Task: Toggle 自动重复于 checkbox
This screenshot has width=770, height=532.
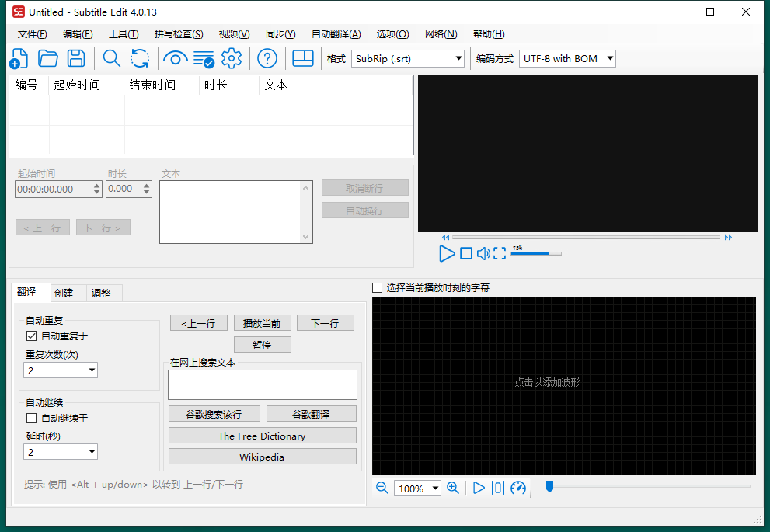Action: pos(31,336)
